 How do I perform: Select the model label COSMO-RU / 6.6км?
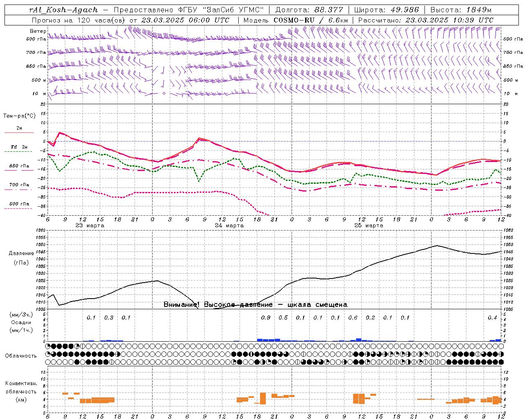(311, 20)
